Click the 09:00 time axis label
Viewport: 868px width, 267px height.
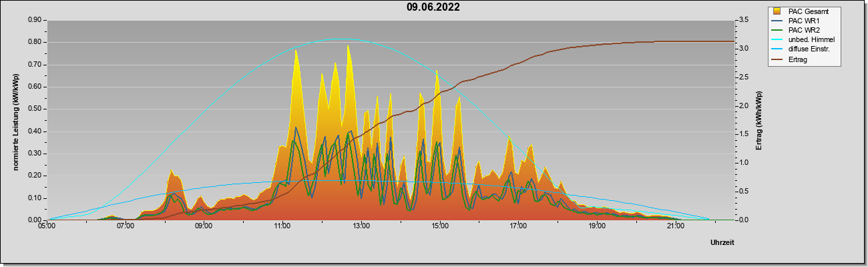204,226
